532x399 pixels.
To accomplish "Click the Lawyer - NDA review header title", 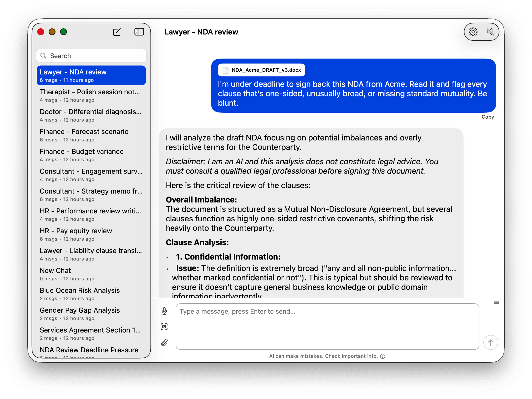I will coord(201,32).
